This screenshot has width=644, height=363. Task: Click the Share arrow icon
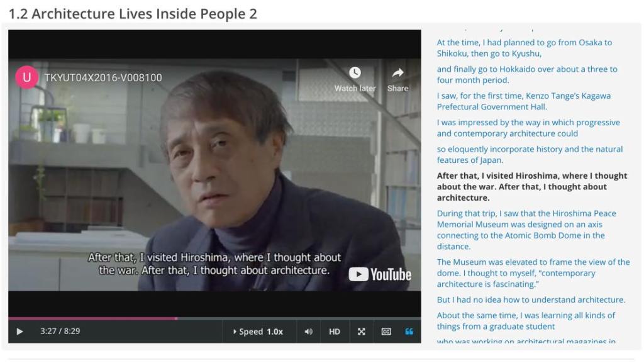point(397,79)
